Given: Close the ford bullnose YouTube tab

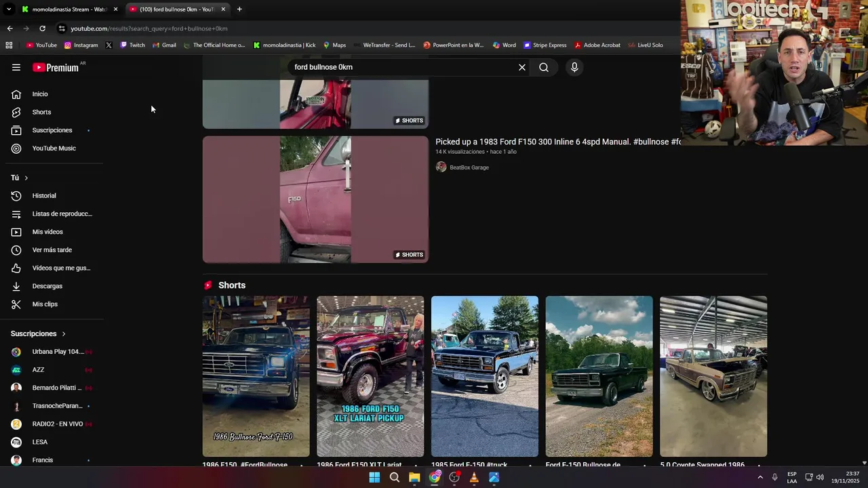Looking at the screenshot, I should click(223, 9).
